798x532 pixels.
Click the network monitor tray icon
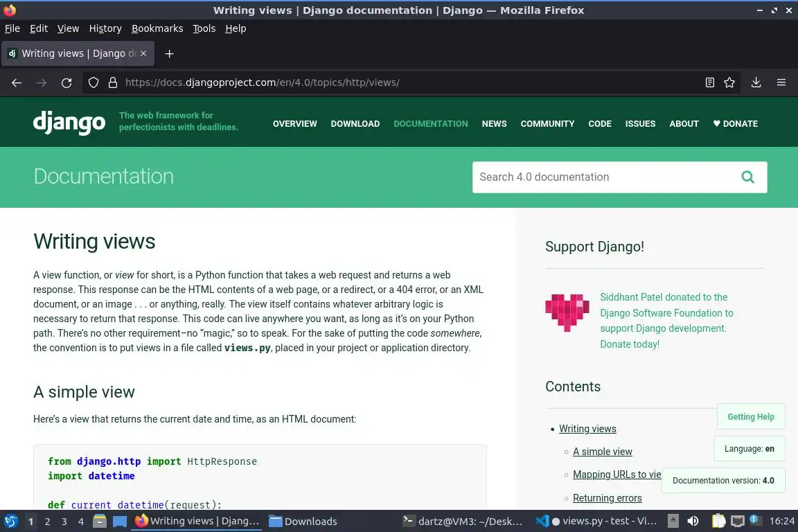pos(738,522)
